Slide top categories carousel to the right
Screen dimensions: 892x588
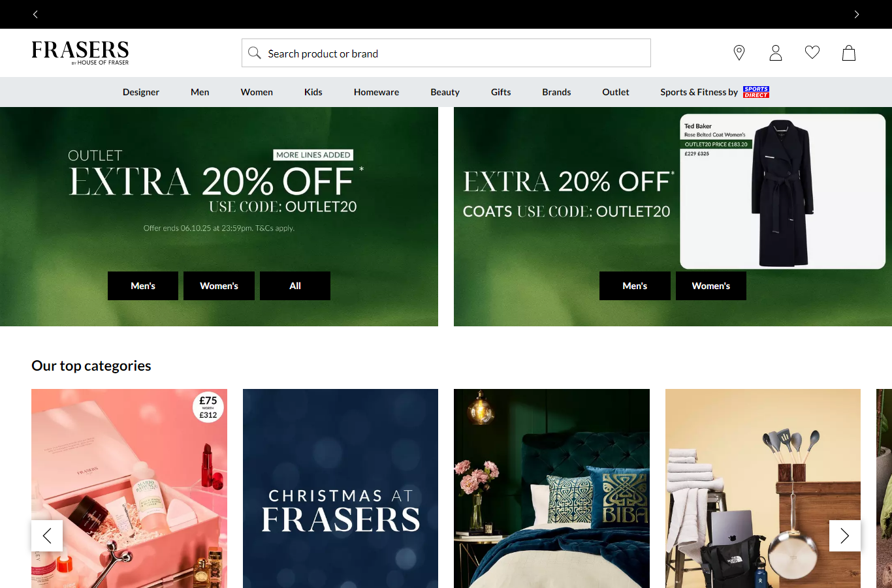click(x=845, y=536)
